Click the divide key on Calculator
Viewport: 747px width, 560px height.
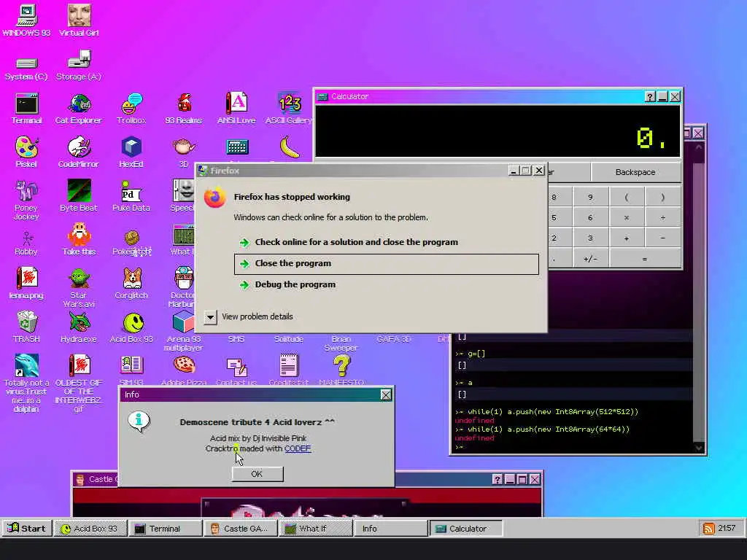(662, 217)
